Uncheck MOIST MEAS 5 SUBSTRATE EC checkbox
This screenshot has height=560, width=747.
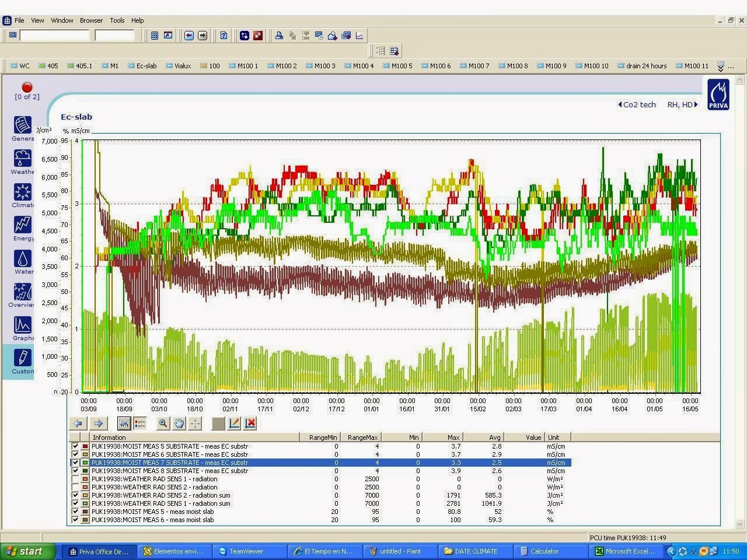[x=75, y=446]
